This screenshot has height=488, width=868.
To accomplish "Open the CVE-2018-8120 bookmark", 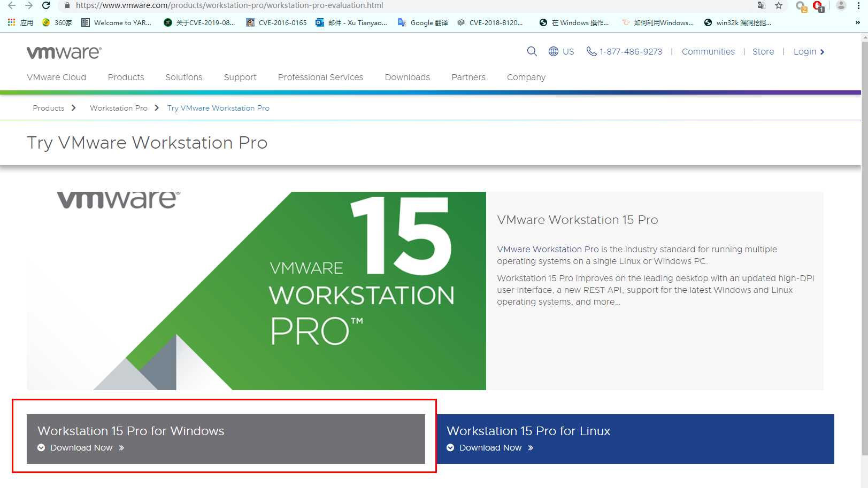I will (490, 22).
